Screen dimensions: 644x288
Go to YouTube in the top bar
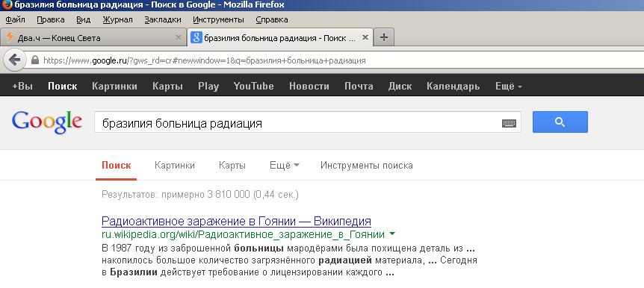pos(253,86)
